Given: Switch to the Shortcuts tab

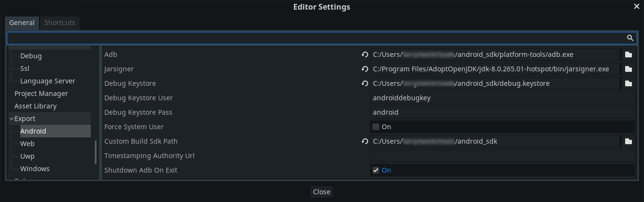Looking at the screenshot, I should tap(60, 23).
